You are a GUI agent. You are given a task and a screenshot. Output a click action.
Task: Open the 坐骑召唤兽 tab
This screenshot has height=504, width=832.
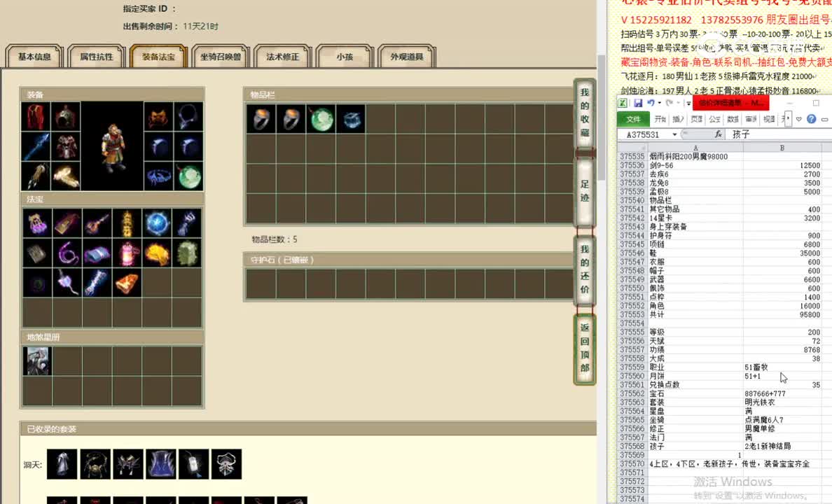[220, 57]
